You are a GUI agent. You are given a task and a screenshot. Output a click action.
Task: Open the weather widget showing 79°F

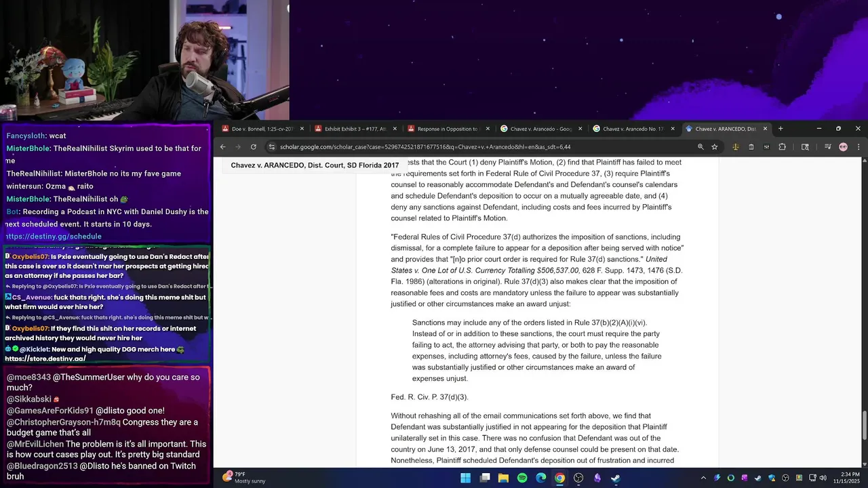click(x=244, y=477)
